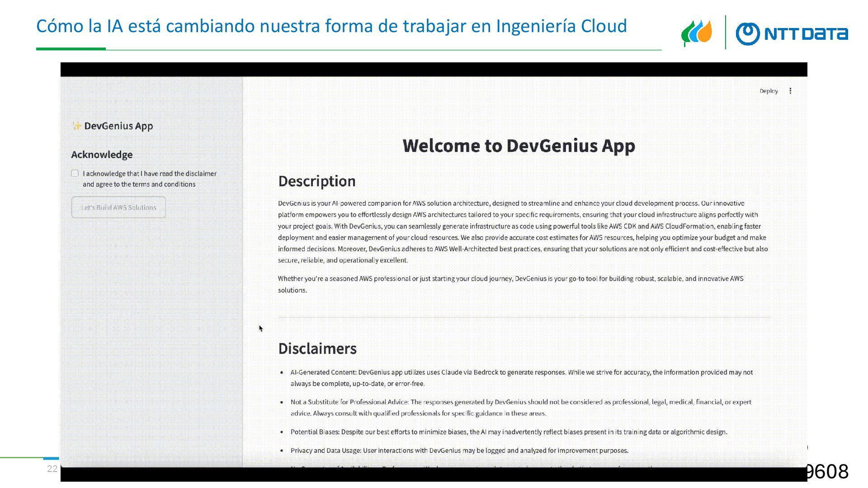This screenshot has width=868, height=488.
Task: Click the Acknowledge sidebar heading
Action: [102, 155]
